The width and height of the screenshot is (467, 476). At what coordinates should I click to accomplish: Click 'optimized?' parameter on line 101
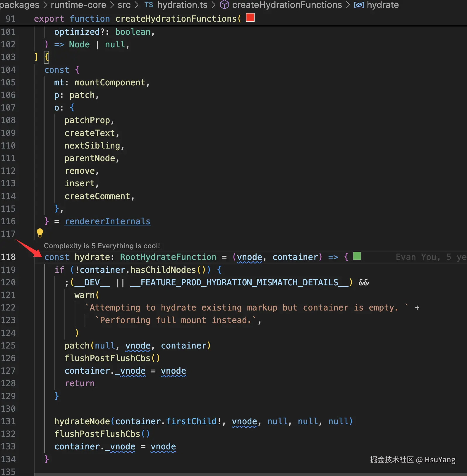click(x=80, y=32)
